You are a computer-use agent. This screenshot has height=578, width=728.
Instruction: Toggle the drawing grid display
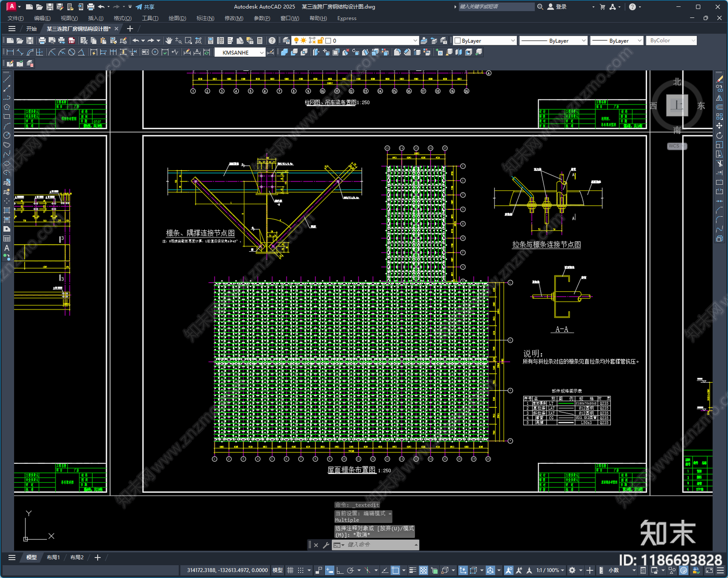click(x=290, y=570)
